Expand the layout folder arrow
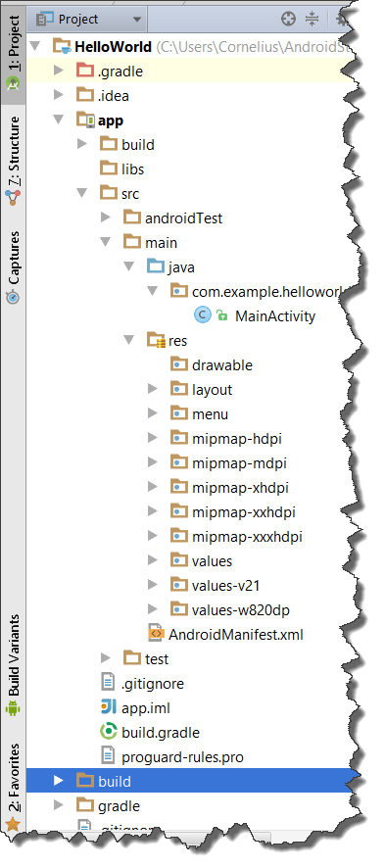 coord(153,389)
